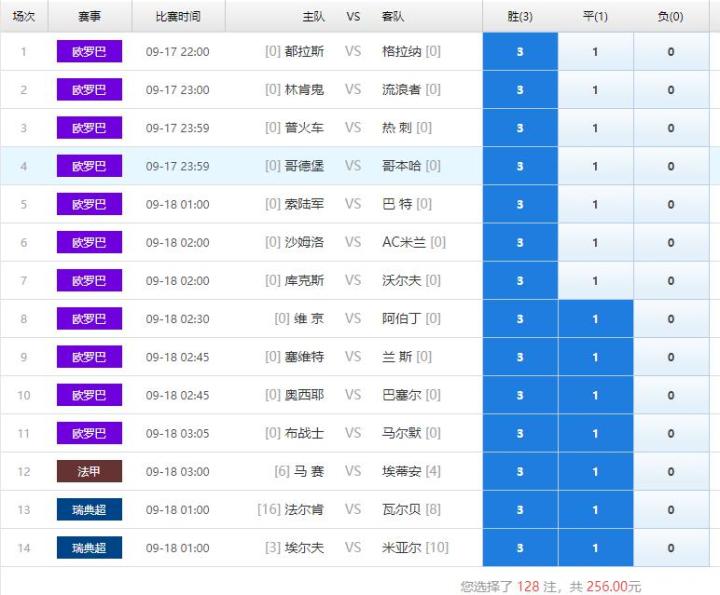The image size is (720, 595).
Task: Select draw (1) for 林肯鬼 vs 流浪者
Action: coord(595,90)
